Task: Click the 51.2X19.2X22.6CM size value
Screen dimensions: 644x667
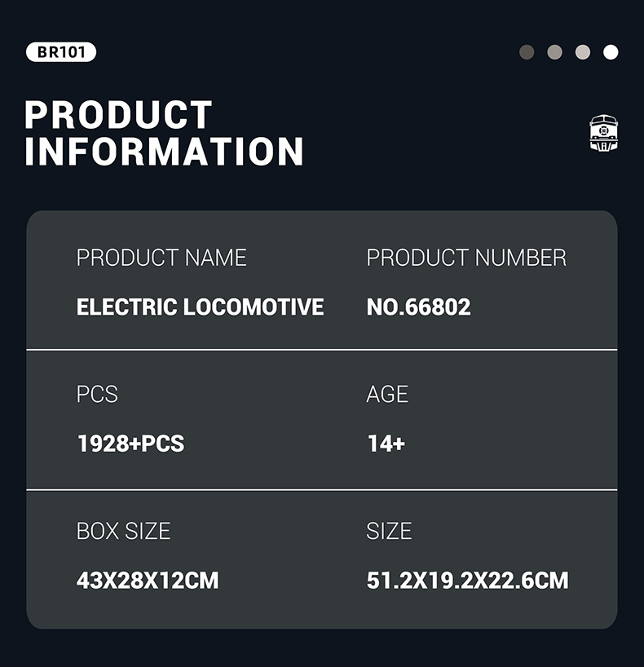Action: [x=467, y=581]
